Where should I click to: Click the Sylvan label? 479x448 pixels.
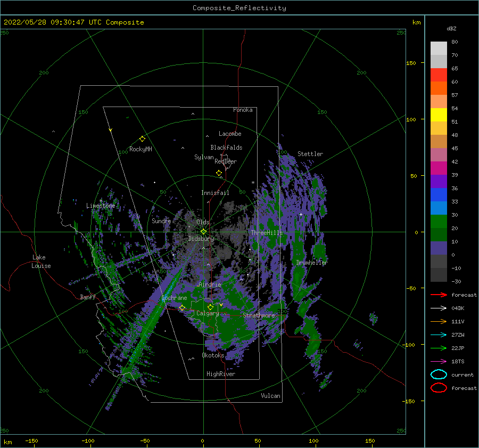204,157
